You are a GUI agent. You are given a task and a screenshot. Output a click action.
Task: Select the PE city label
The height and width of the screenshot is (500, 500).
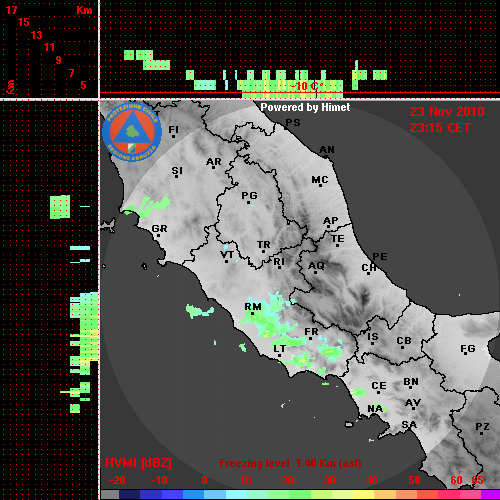tap(380, 257)
